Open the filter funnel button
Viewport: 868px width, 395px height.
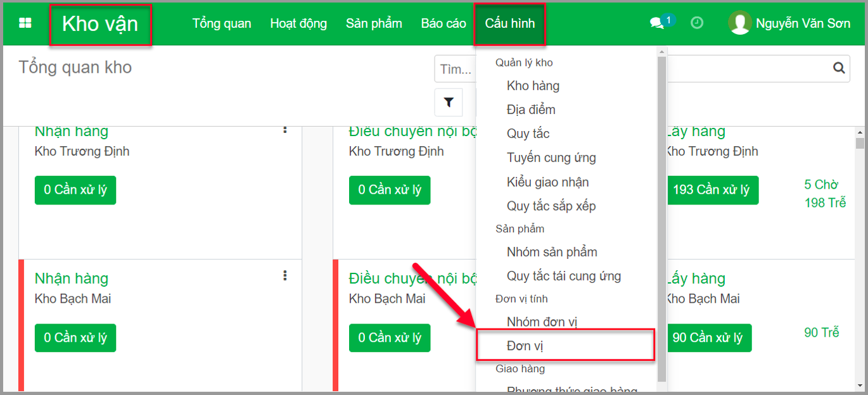(x=449, y=102)
